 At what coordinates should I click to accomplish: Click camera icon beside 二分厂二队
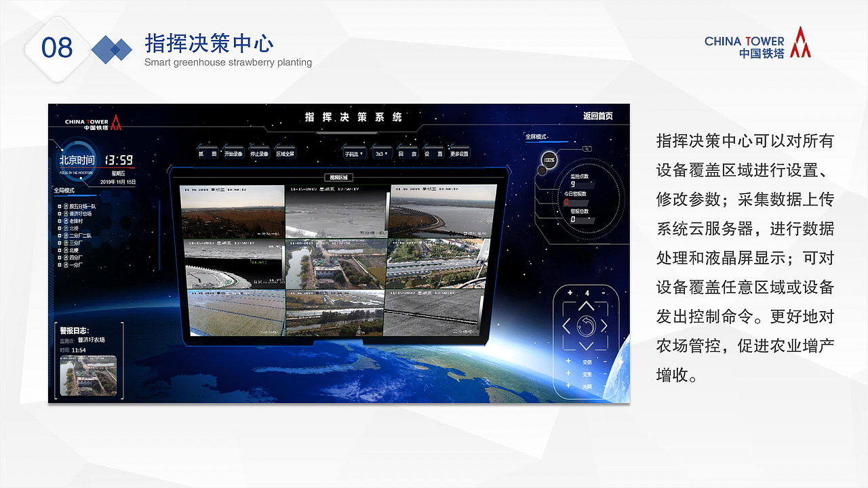(x=66, y=236)
